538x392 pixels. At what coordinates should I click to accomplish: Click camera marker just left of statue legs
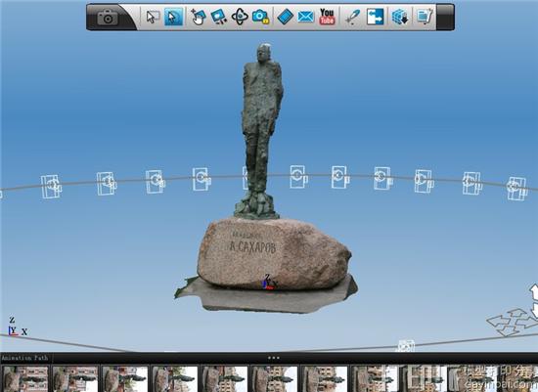coord(202,179)
